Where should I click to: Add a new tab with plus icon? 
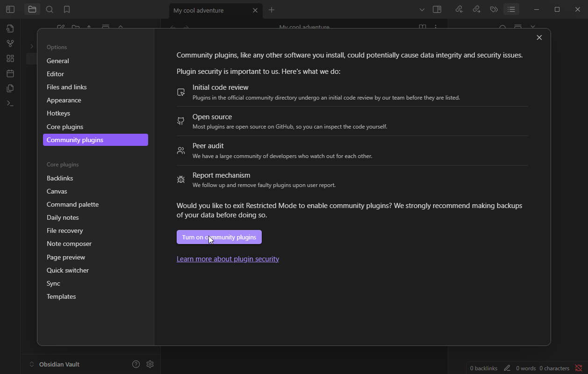tap(272, 10)
